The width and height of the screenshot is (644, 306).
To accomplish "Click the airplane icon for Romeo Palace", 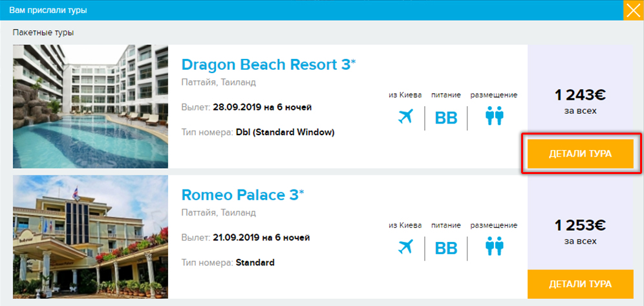I will coord(406,247).
